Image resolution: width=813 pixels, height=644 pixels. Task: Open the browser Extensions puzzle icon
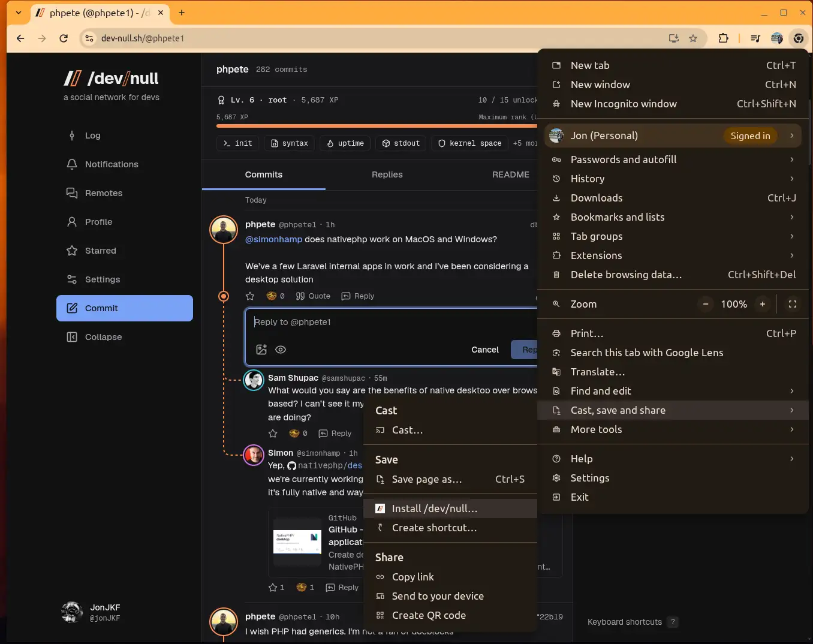pyautogui.click(x=724, y=38)
